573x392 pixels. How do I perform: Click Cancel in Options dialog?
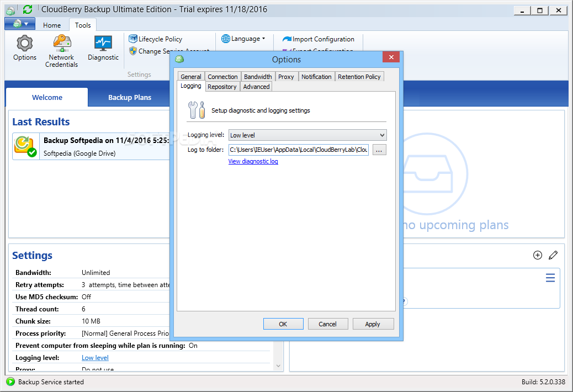328,324
